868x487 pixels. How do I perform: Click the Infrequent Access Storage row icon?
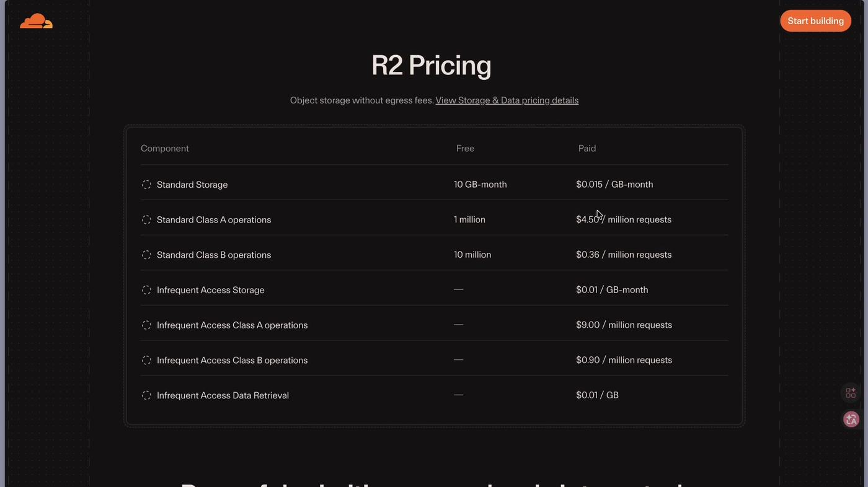point(146,290)
